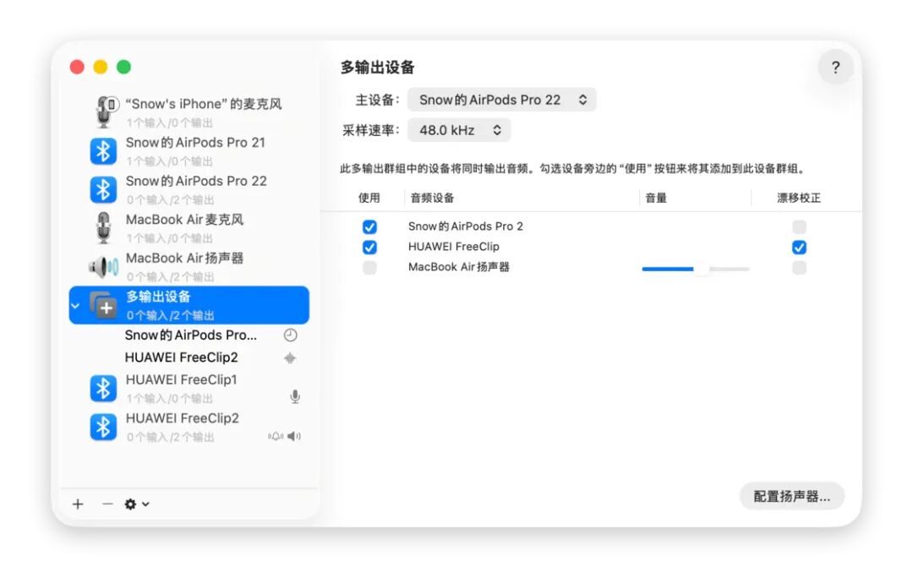The height and width of the screenshot is (588, 913).
Task: Add a new audio device with plus
Action: pyautogui.click(x=78, y=504)
